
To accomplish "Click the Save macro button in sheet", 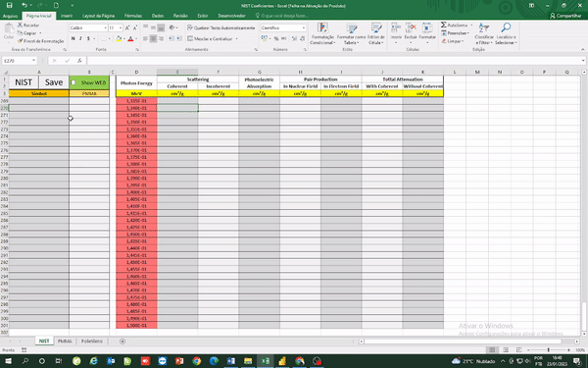I will [x=54, y=82].
